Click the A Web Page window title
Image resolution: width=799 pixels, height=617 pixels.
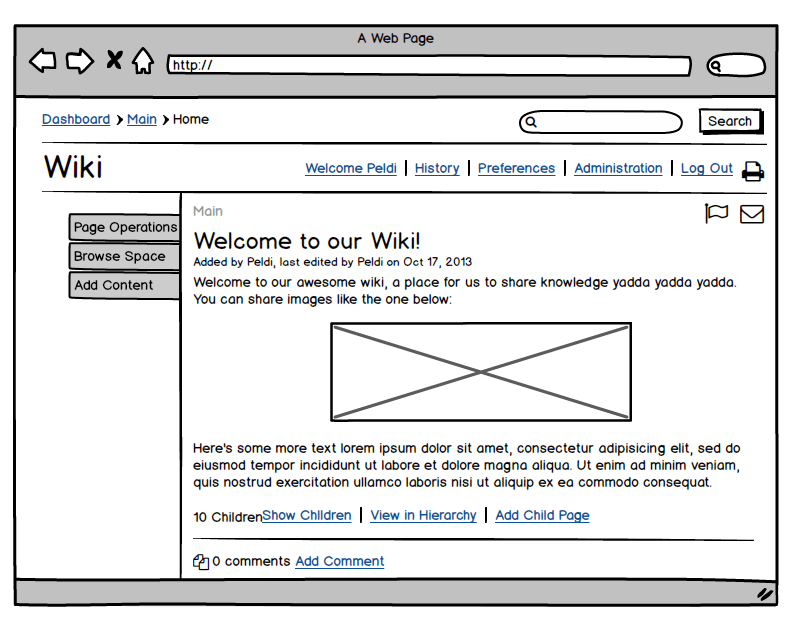(x=395, y=39)
